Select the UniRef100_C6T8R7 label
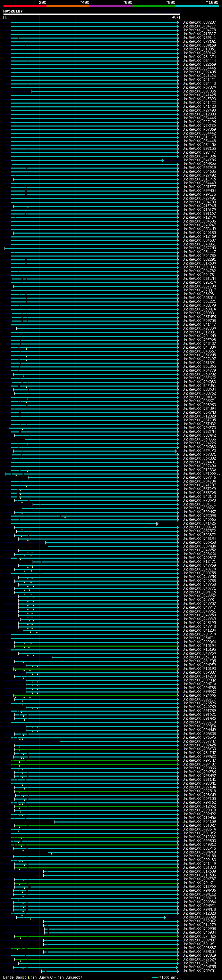Viewport: 222px width, 980px height. [x=199, y=826]
